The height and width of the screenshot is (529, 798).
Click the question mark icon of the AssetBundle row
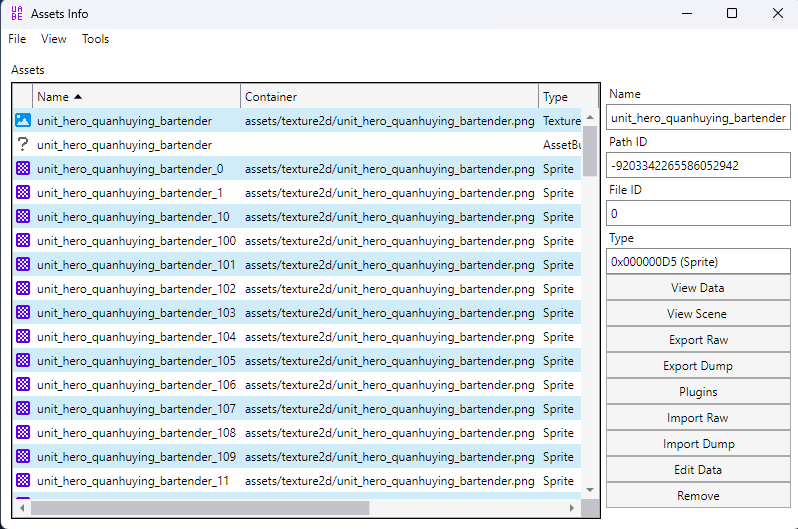click(23, 145)
